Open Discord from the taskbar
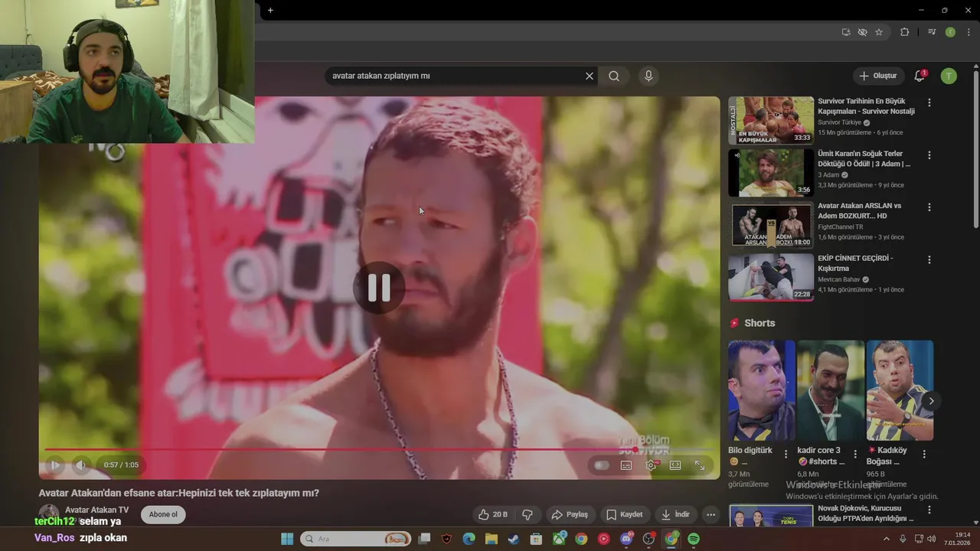The width and height of the screenshot is (980, 551). tap(626, 539)
